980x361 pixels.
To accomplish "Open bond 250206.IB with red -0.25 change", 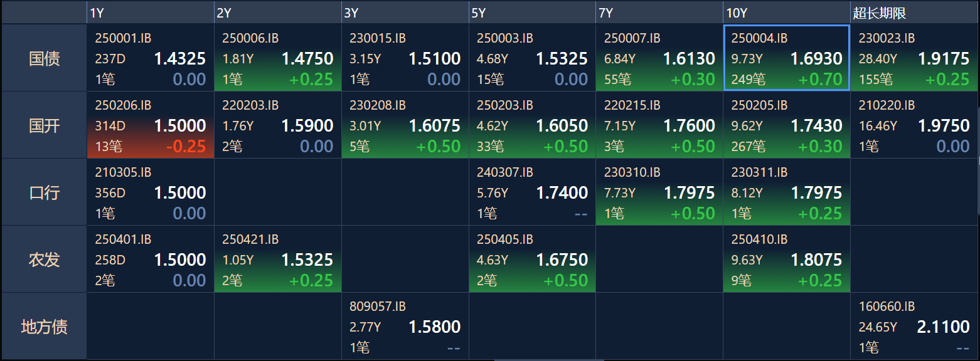I will 151,125.
